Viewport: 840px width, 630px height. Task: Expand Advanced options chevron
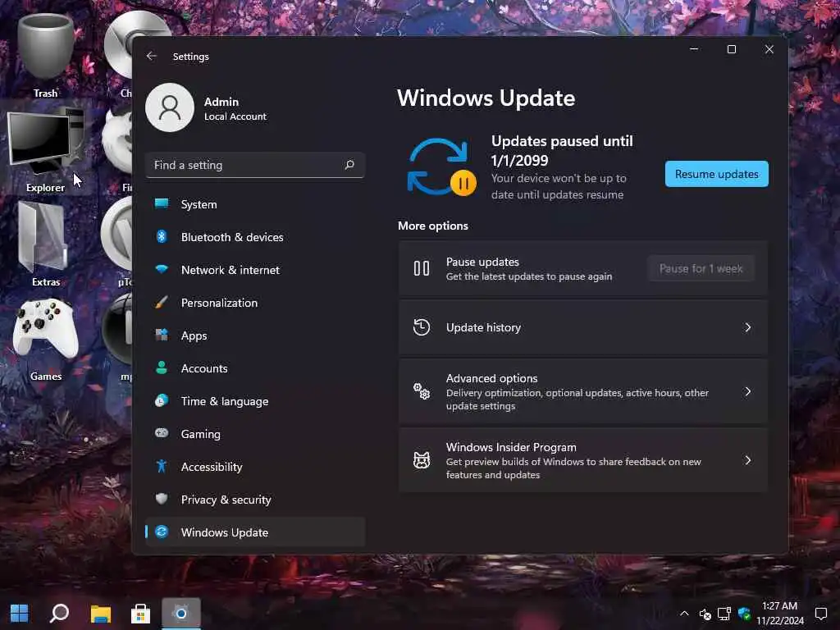748,391
